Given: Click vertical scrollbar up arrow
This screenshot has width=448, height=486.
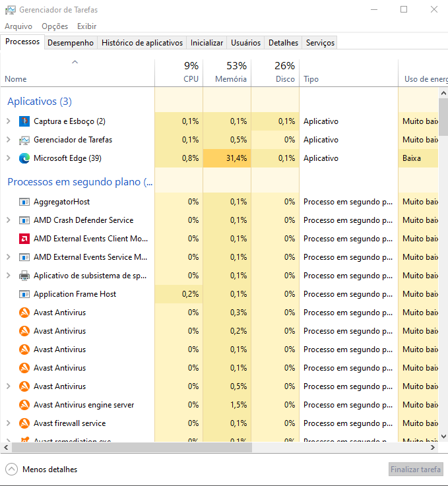Looking at the screenshot, I should click(443, 93).
